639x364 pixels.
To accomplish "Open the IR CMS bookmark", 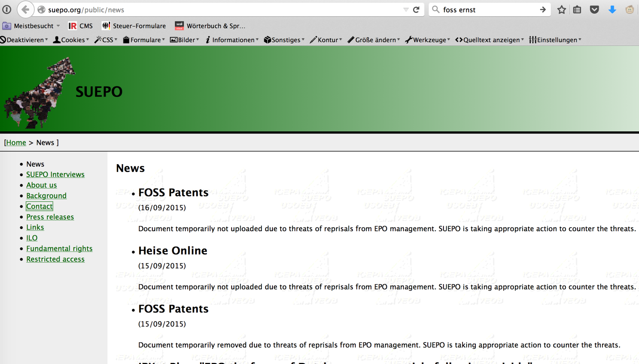I will coord(80,26).
